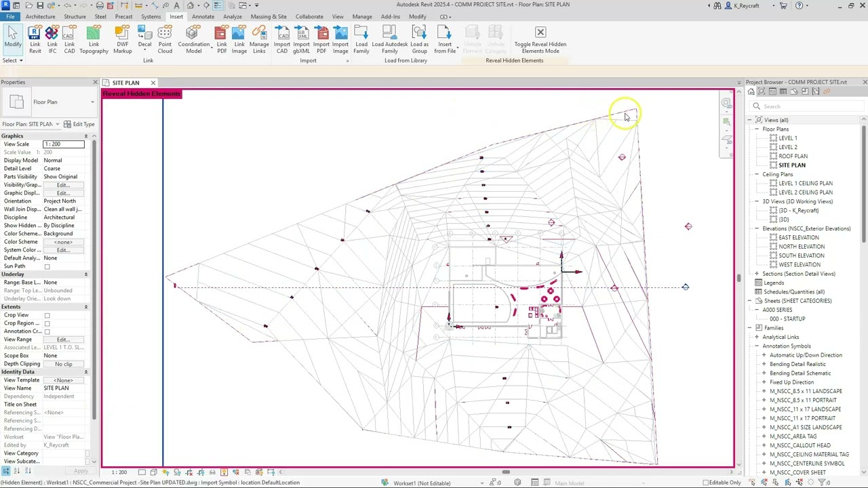The width and height of the screenshot is (868, 488).
Task: Click the Load Family icon
Action: [x=361, y=39]
